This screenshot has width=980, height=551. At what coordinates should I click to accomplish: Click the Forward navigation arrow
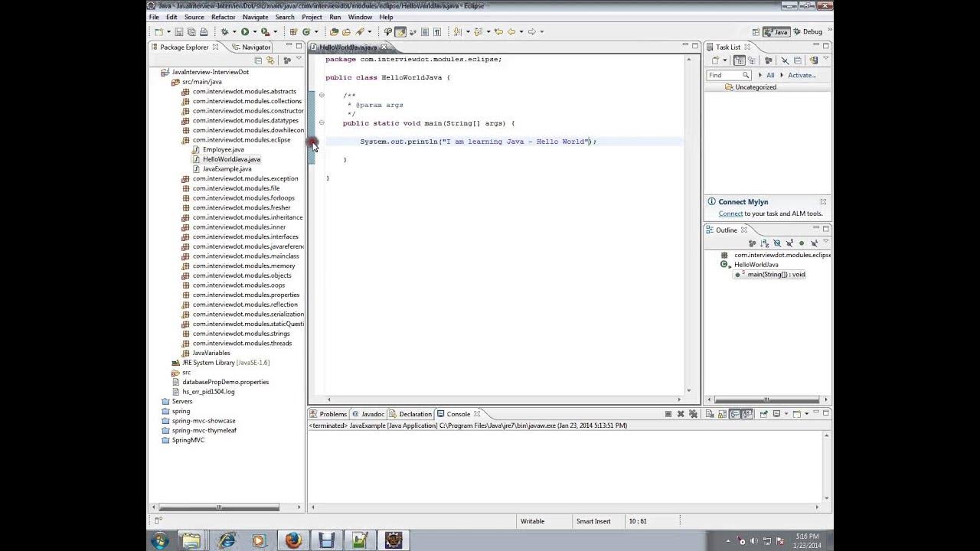pos(531,31)
